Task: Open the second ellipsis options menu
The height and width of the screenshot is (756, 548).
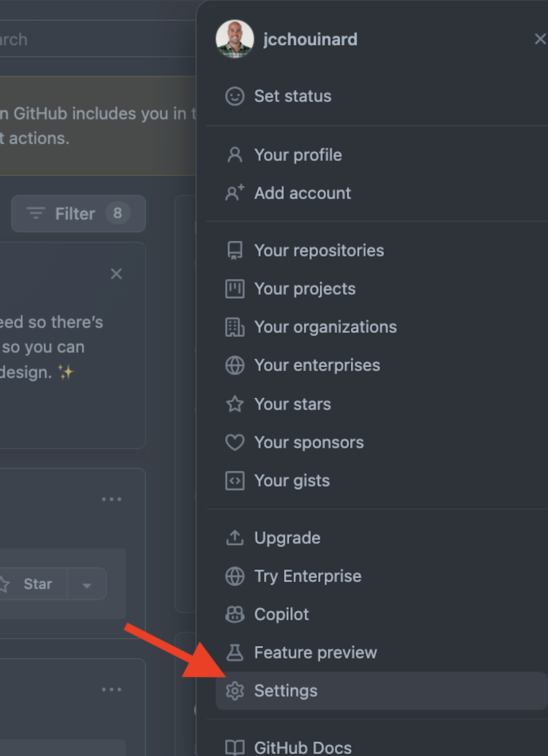Action: tap(112, 689)
